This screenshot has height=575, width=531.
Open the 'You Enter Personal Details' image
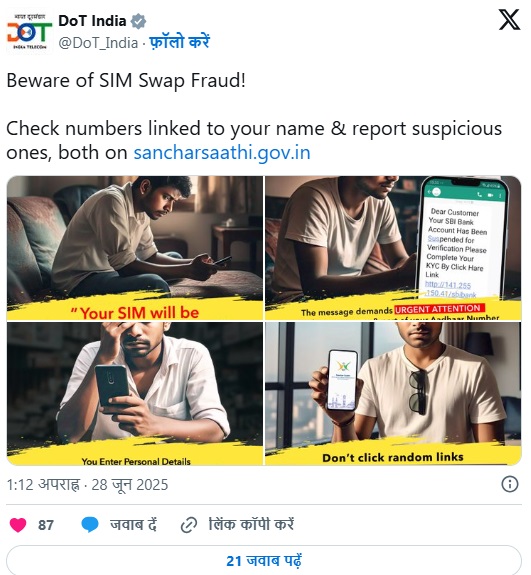[x=135, y=394]
